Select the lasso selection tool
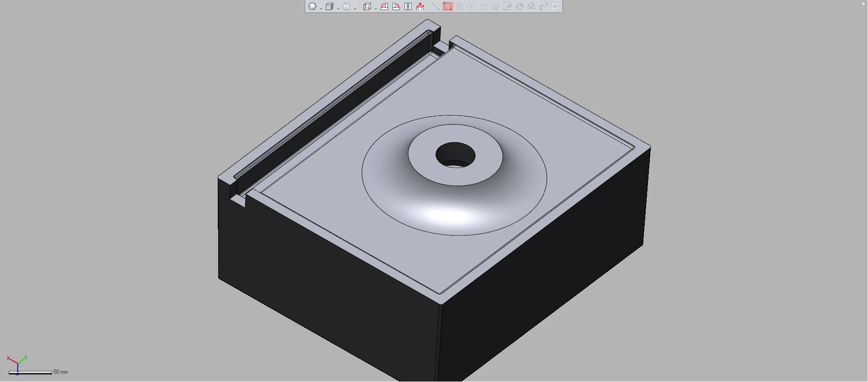The image size is (868, 382). tap(483, 6)
